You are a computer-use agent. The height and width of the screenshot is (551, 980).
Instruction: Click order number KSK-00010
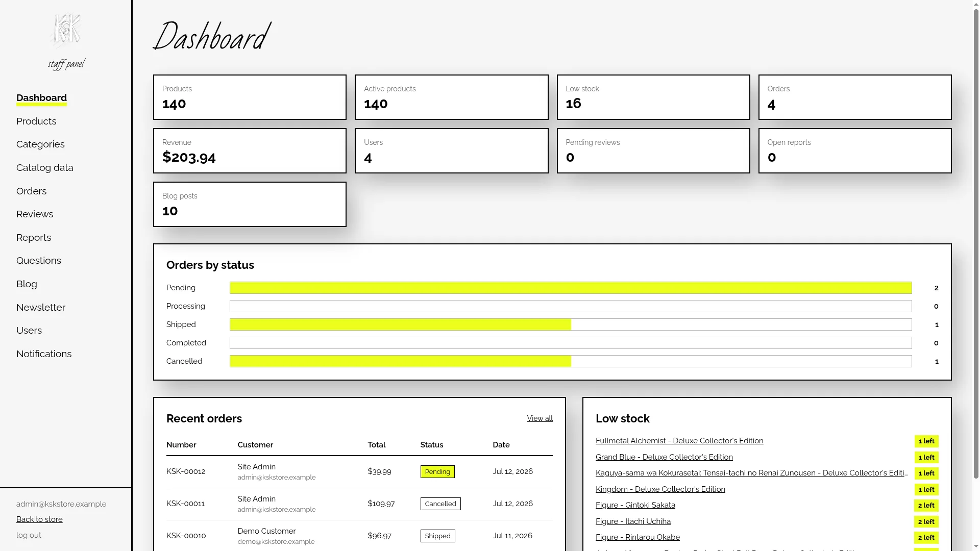[186, 536]
